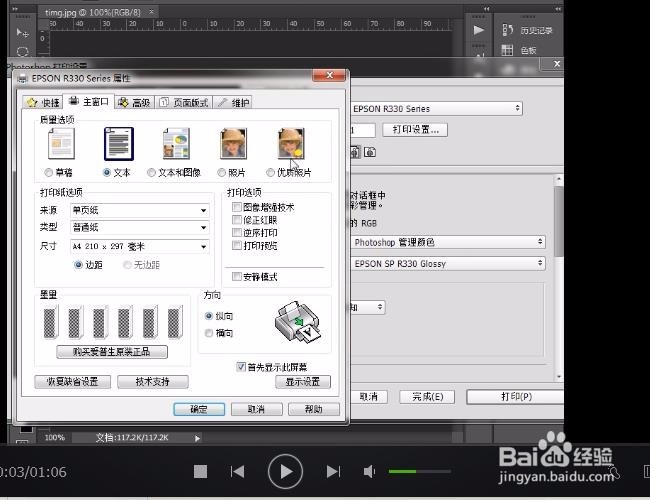Adjust the green video volume slider
This screenshot has height=500, width=650.
pyautogui.click(x=420, y=471)
